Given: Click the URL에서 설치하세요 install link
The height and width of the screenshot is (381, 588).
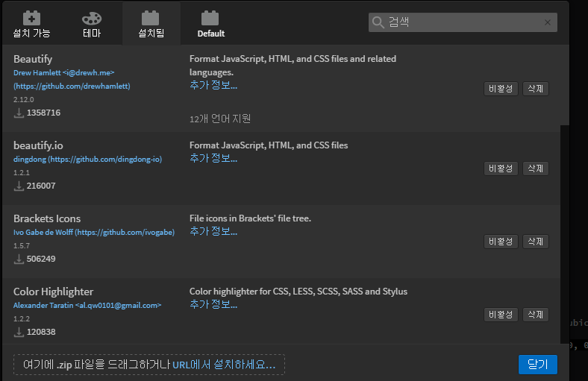Looking at the screenshot, I should click(225, 365).
